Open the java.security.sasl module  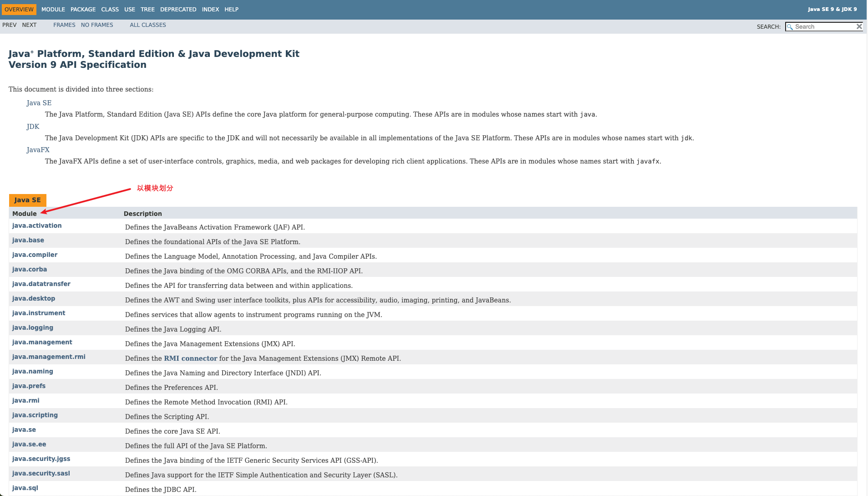point(41,474)
